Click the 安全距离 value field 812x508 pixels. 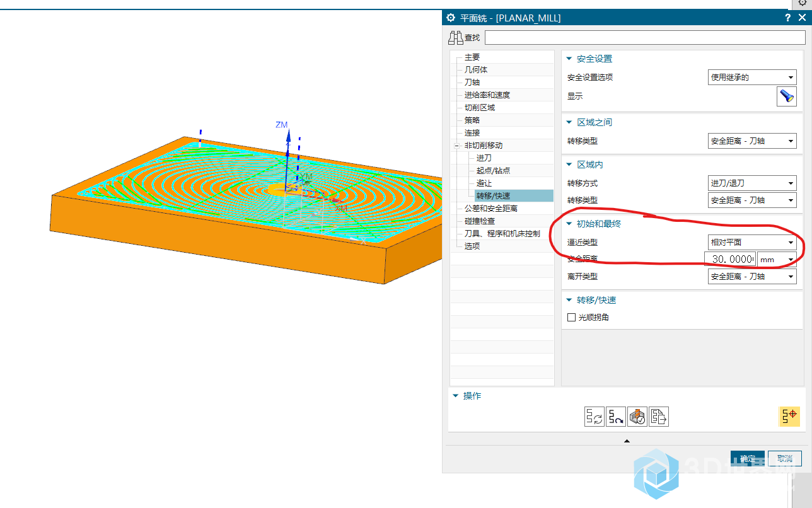point(730,259)
